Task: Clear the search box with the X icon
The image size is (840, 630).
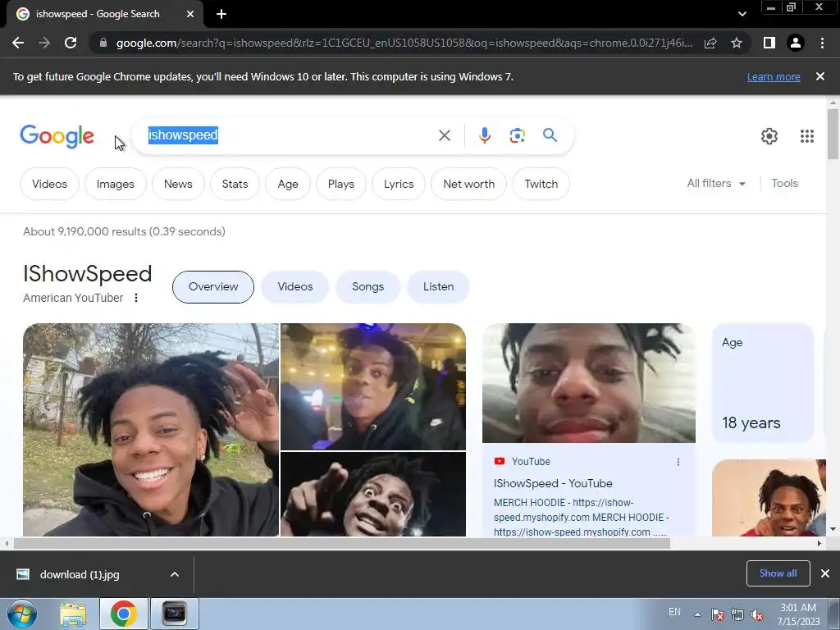Action: click(445, 135)
